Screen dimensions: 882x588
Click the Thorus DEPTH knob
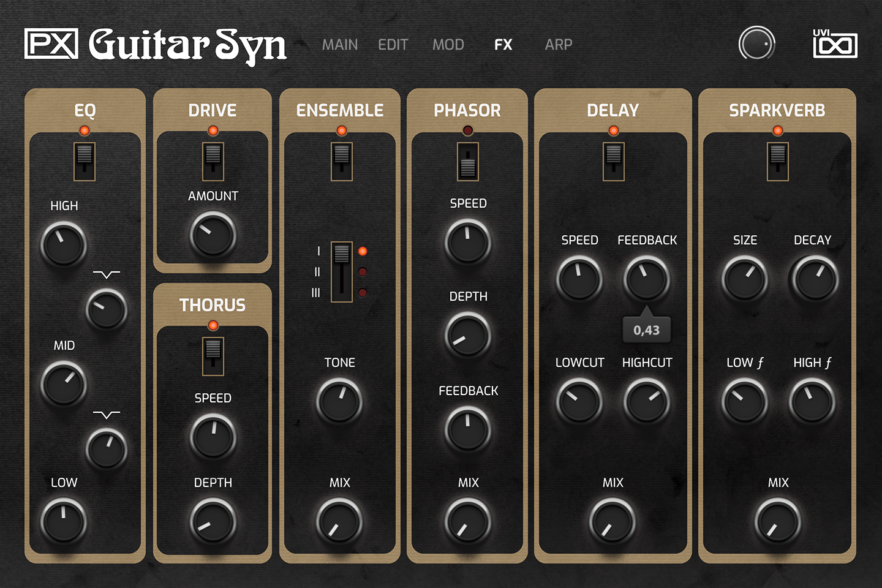pyautogui.click(x=213, y=521)
